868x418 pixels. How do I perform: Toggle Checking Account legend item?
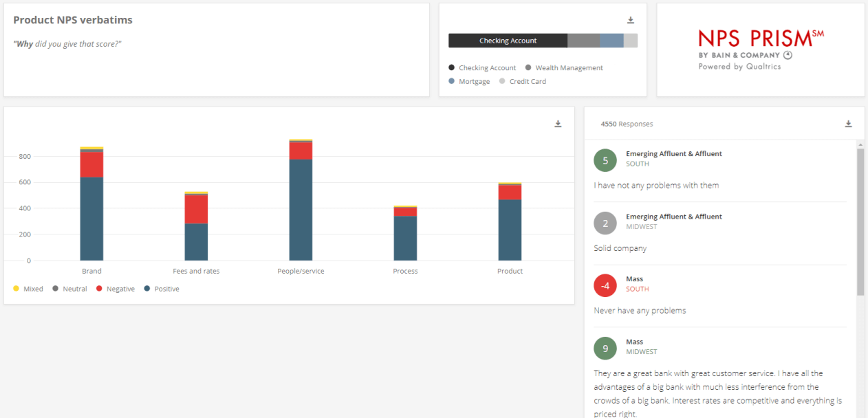(x=482, y=67)
